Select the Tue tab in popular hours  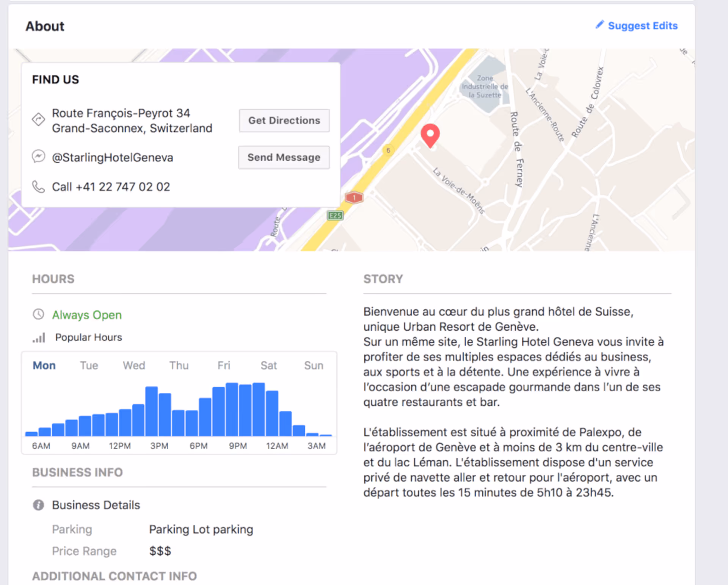89,365
